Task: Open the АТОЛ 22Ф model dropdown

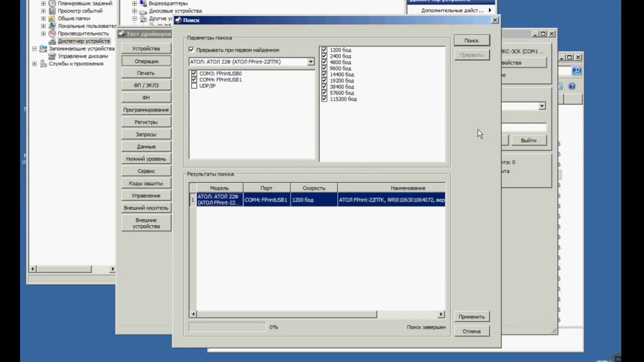Action: pyautogui.click(x=310, y=62)
